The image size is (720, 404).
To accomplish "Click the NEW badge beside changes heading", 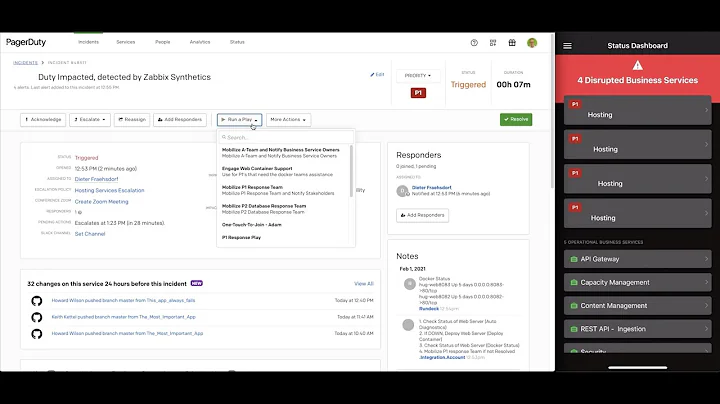I will click(x=197, y=283).
